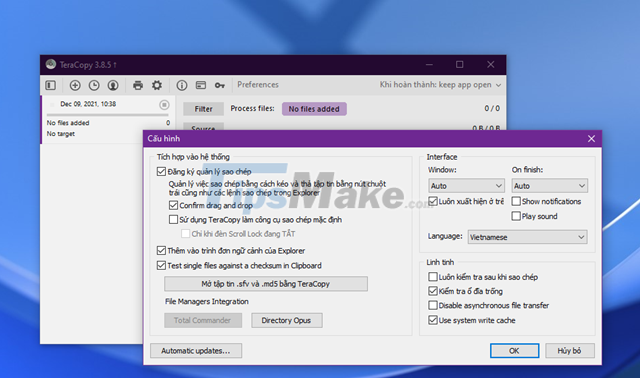Click the license key icon
The height and width of the screenshot is (378, 640).
220,85
